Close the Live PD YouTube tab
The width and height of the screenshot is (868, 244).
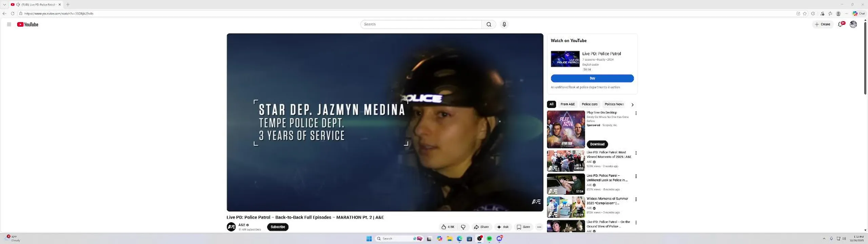pyautogui.click(x=59, y=4)
